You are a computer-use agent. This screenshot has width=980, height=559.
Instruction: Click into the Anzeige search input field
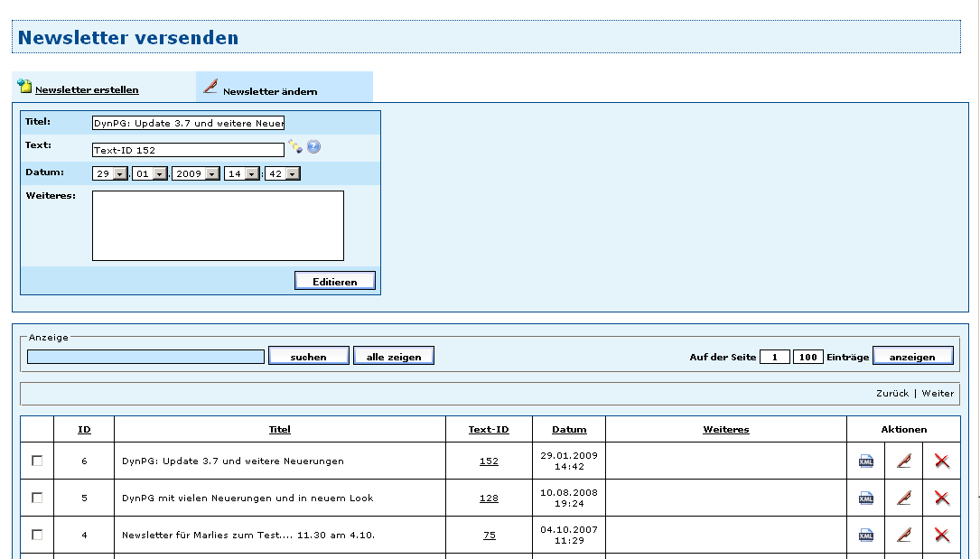[x=145, y=357]
